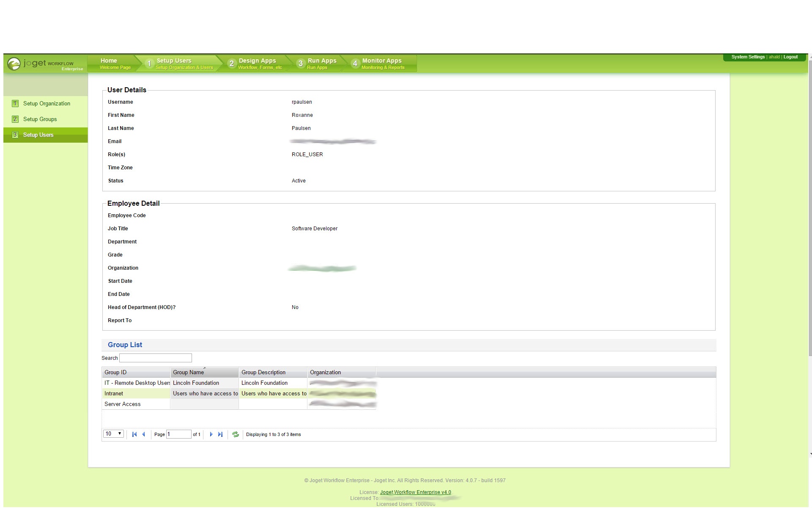Image resolution: width=812 pixels, height=508 pixels.
Task: Click the Setup Groups number icon
Action: [15, 119]
